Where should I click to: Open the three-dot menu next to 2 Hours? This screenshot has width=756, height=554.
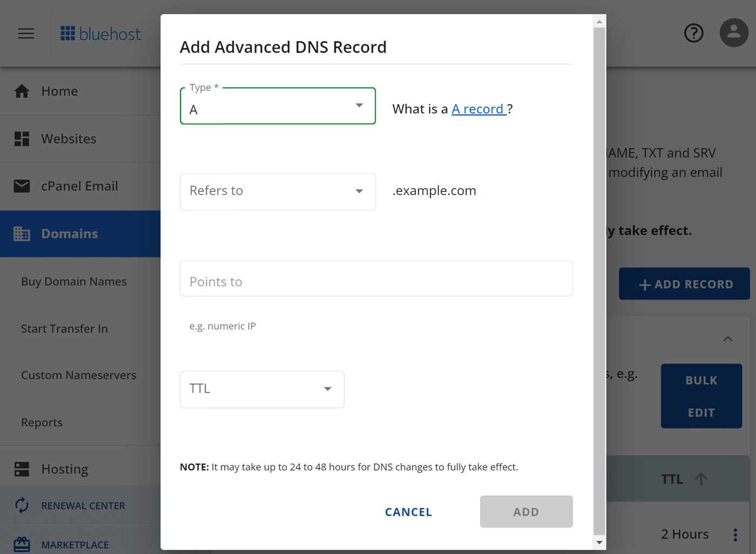(735, 534)
